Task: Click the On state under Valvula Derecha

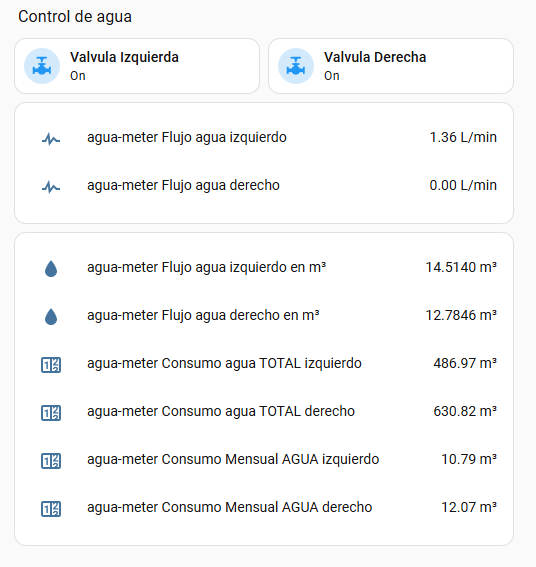Action: [332, 76]
